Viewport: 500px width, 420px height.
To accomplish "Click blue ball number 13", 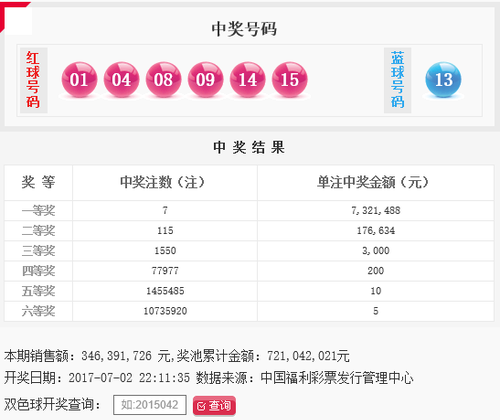I will 443,79.
